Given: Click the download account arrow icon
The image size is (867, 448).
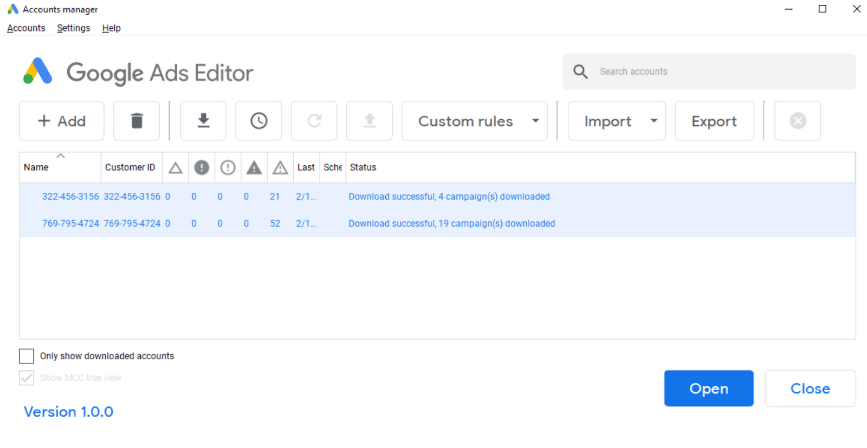Looking at the screenshot, I should coord(203,121).
